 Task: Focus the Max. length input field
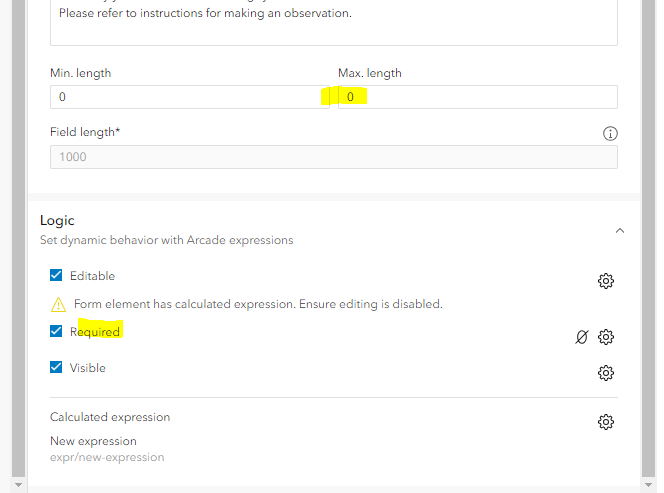click(477, 97)
